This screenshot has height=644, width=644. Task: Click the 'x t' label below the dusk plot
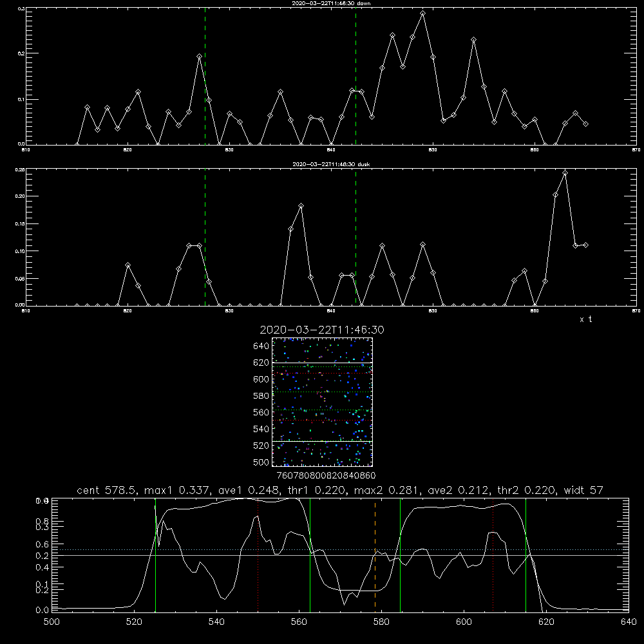pyautogui.click(x=585, y=319)
